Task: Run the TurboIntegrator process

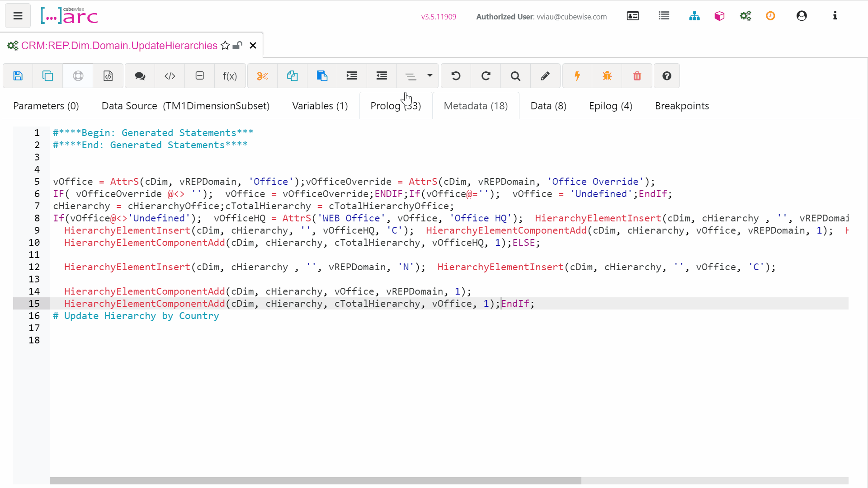Action: pyautogui.click(x=577, y=75)
